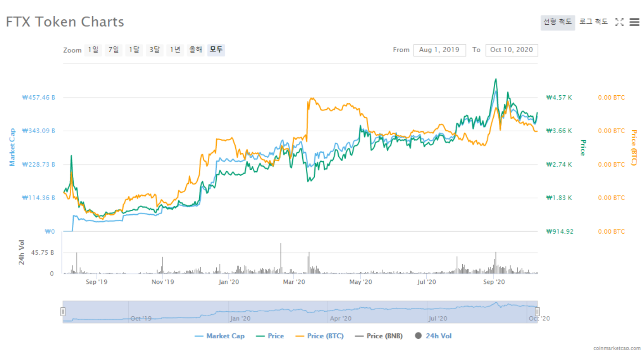
Task: Switch to log scale (로그 척도)
Action: [594, 22]
